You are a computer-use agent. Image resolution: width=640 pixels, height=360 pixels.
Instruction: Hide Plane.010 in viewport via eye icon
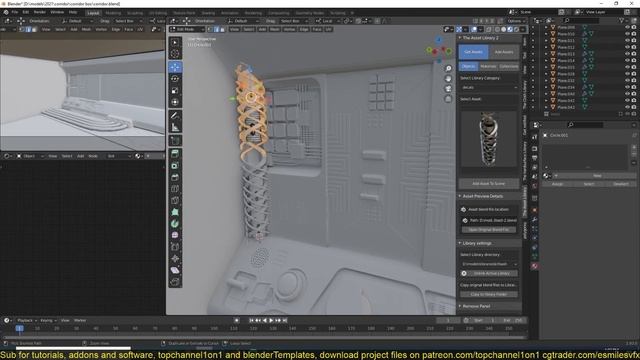(627, 34)
